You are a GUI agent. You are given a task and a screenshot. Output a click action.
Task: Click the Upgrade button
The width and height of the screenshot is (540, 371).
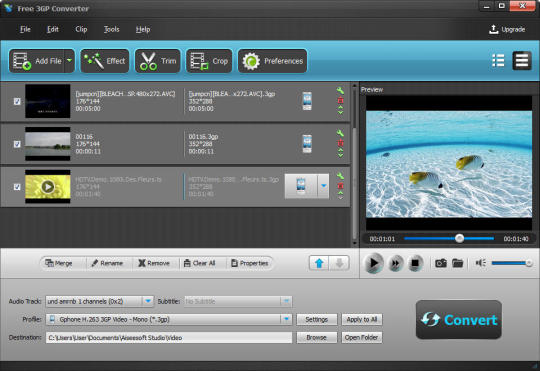point(507,29)
